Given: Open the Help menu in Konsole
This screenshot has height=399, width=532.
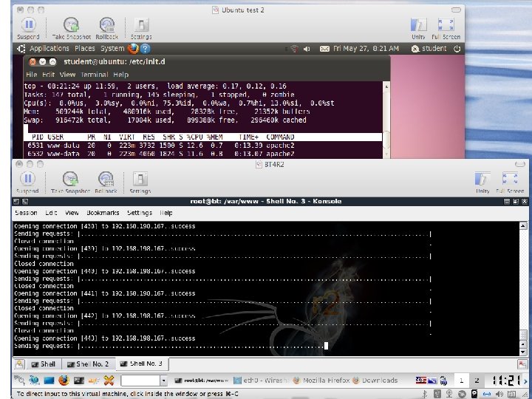Looking at the screenshot, I should [x=166, y=213].
